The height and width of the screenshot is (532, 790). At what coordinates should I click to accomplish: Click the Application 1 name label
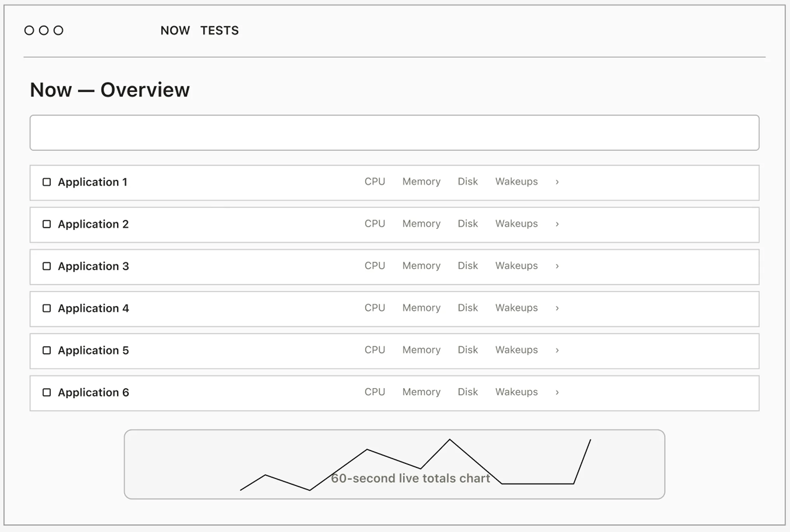[x=92, y=182]
